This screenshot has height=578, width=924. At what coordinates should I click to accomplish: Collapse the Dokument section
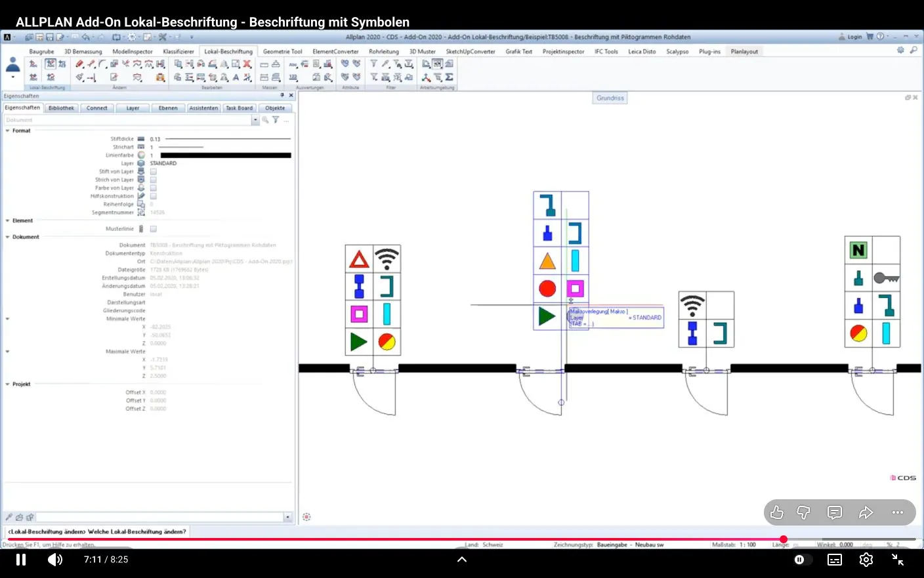[8, 237]
